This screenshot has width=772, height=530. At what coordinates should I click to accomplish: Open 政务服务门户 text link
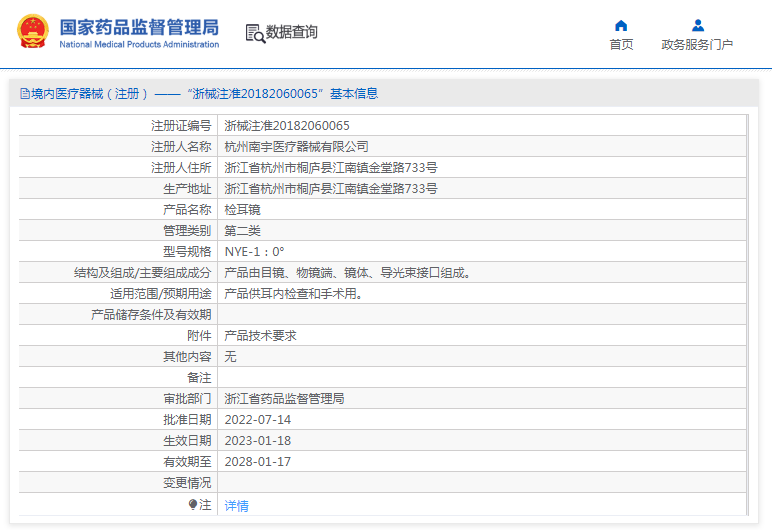[697, 45]
